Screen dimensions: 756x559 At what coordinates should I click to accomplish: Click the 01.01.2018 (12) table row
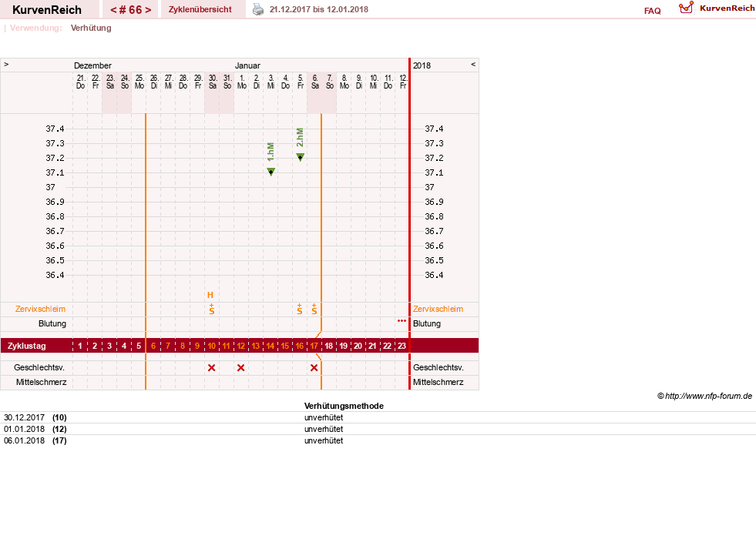[x=378, y=429]
